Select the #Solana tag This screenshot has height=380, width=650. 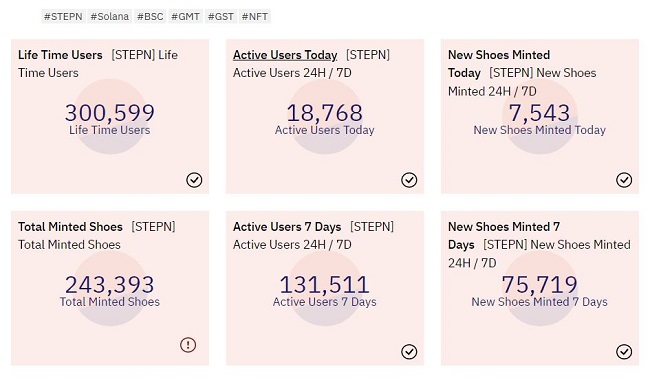point(110,17)
